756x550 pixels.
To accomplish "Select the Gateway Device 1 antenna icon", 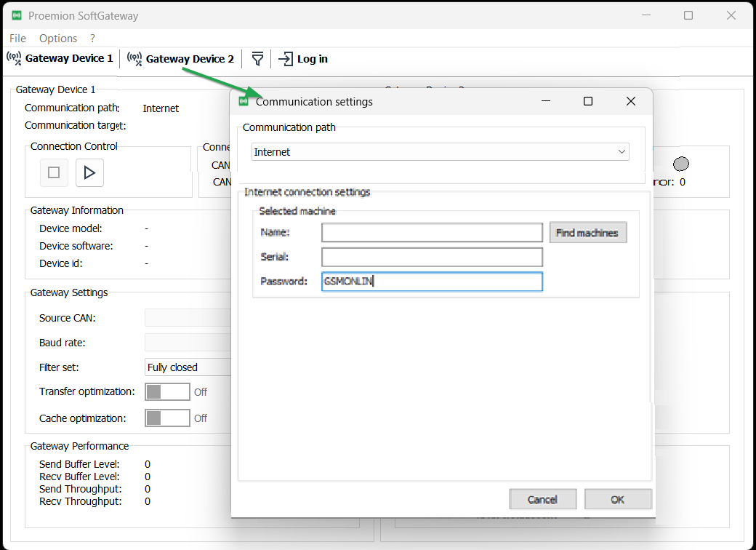I will pyautogui.click(x=15, y=58).
